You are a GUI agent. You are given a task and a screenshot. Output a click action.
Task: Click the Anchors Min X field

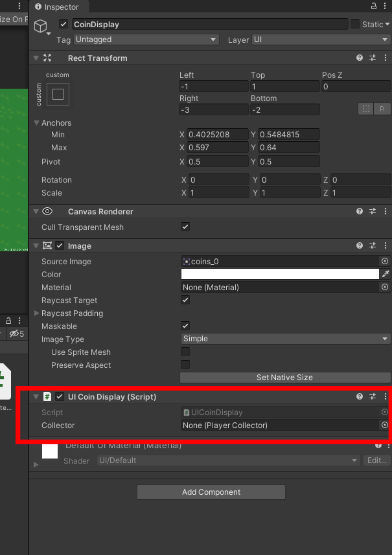coord(218,135)
